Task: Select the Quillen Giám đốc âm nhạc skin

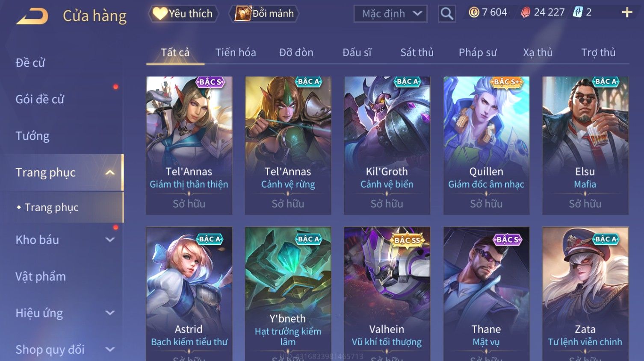Action: [486, 146]
